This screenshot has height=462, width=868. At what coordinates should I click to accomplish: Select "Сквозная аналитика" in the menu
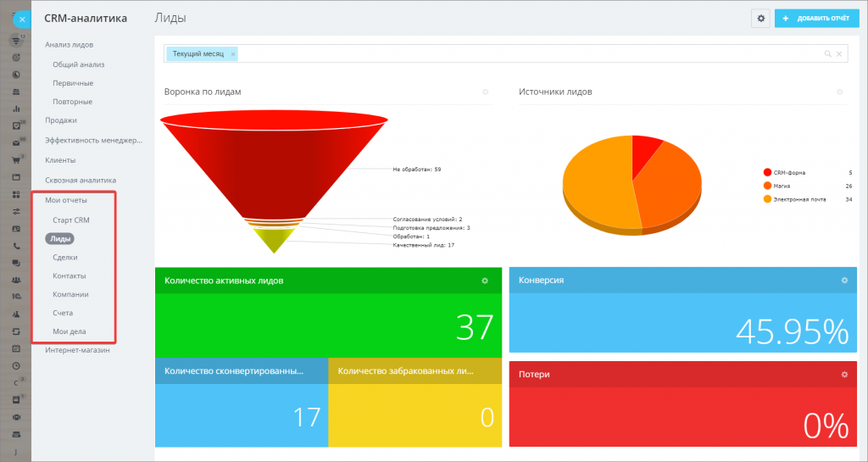point(81,180)
